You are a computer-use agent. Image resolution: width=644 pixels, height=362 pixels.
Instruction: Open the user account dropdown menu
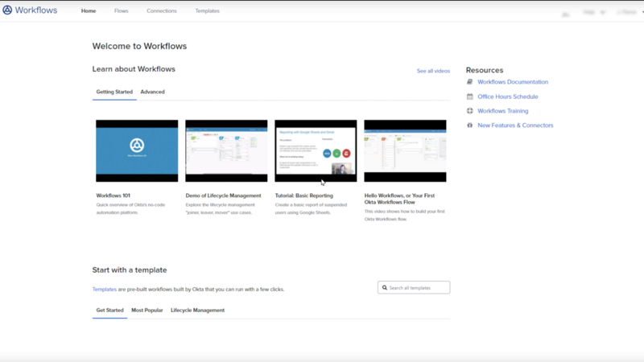pyautogui.click(x=626, y=12)
